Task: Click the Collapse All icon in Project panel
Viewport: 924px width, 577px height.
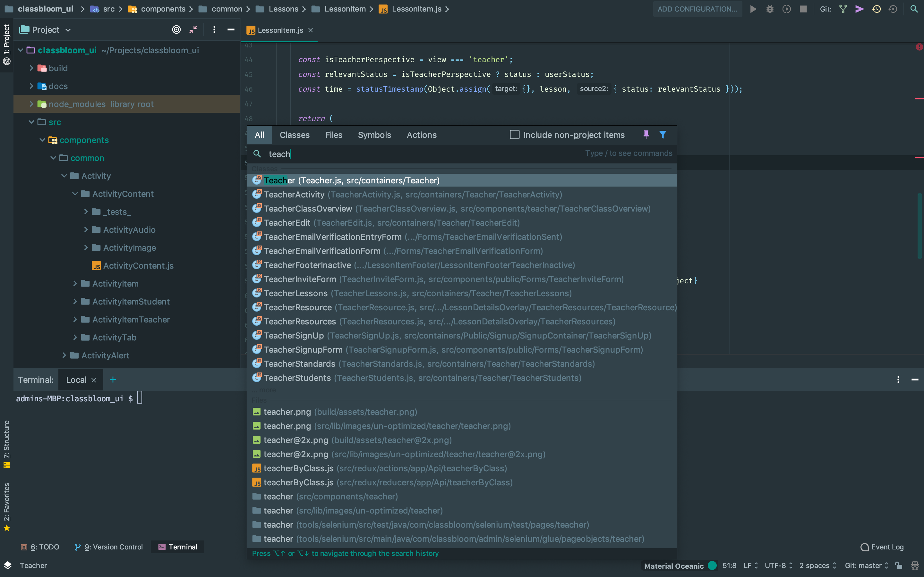Action: tap(193, 30)
